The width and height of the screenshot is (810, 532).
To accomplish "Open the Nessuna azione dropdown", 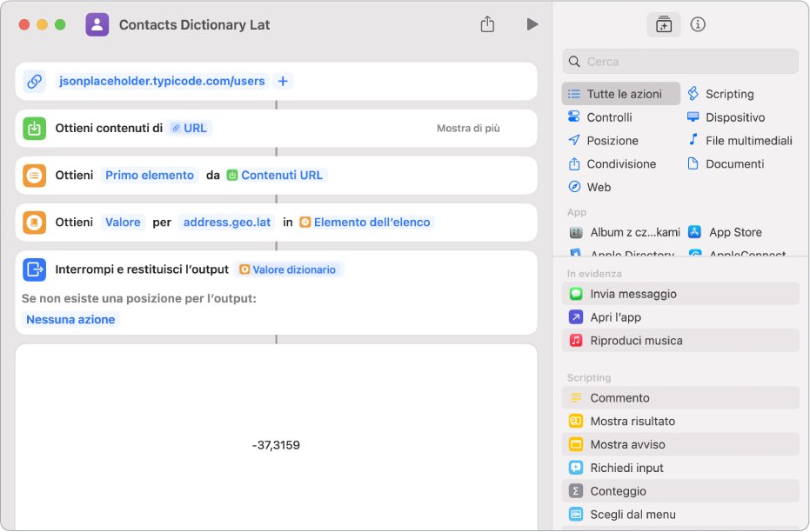I will tap(70, 319).
